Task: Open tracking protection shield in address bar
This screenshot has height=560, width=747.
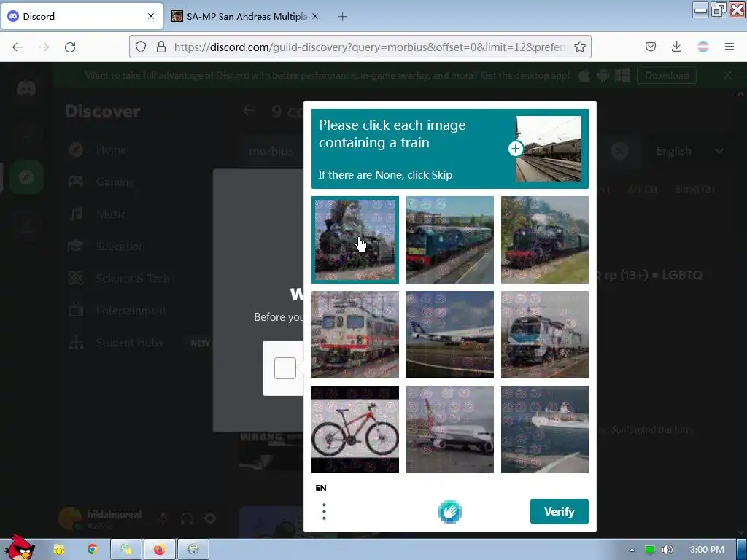Action: pyautogui.click(x=141, y=47)
